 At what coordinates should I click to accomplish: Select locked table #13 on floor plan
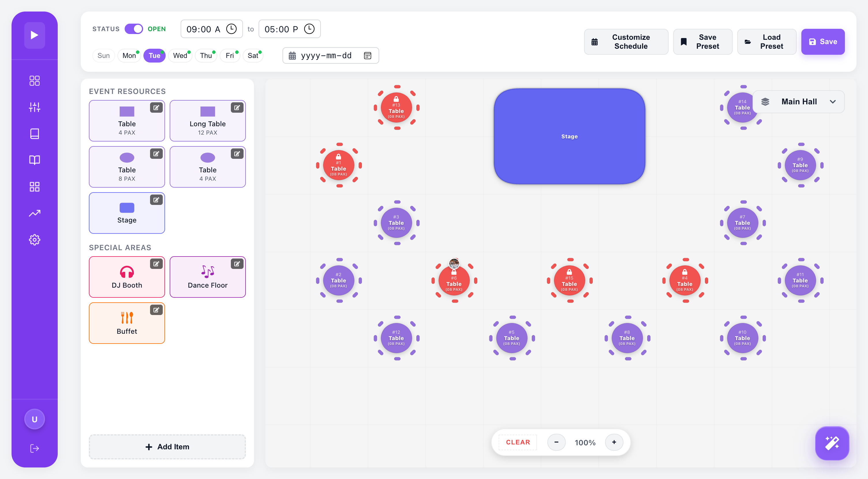tap(396, 108)
